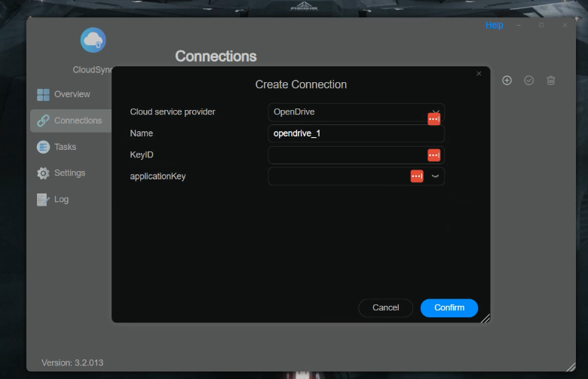The height and width of the screenshot is (379, 588).
Task: Click the KeyID input field
Action: (357, 154)
